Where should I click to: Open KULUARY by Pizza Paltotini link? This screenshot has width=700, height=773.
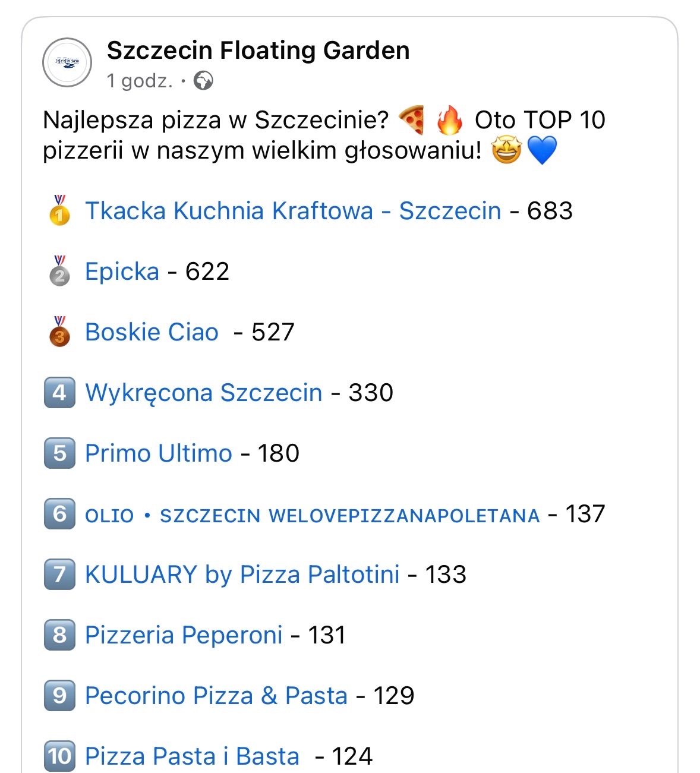click(x=242, y=575)
